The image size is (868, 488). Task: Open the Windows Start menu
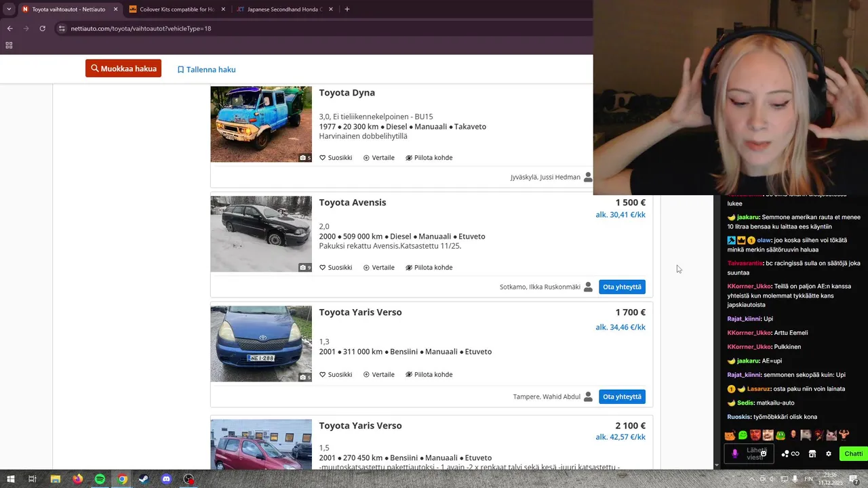pos(10,479)
